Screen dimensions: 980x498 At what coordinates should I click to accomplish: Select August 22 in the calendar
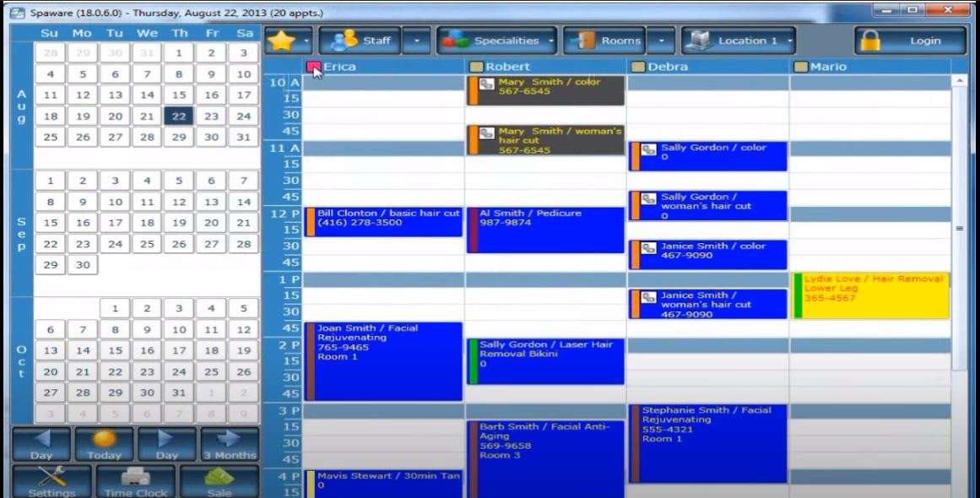(x=180, y=116)
